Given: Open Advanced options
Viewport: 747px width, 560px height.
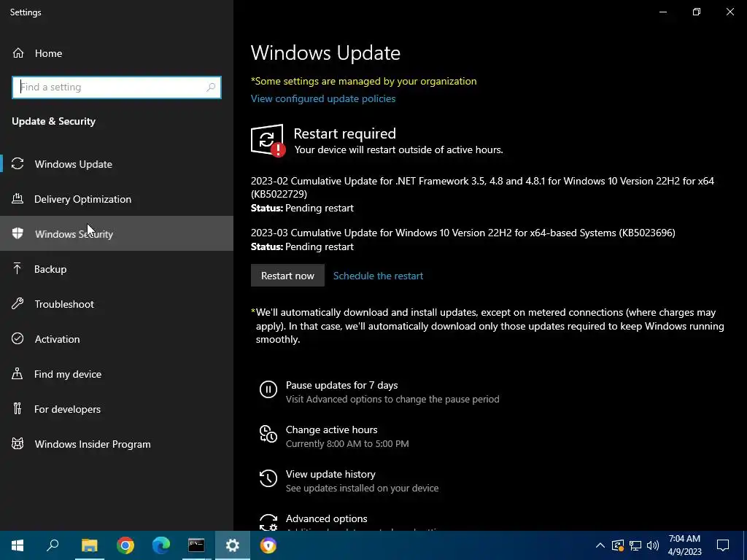Looking at the screenshot, I should point(326,518).
